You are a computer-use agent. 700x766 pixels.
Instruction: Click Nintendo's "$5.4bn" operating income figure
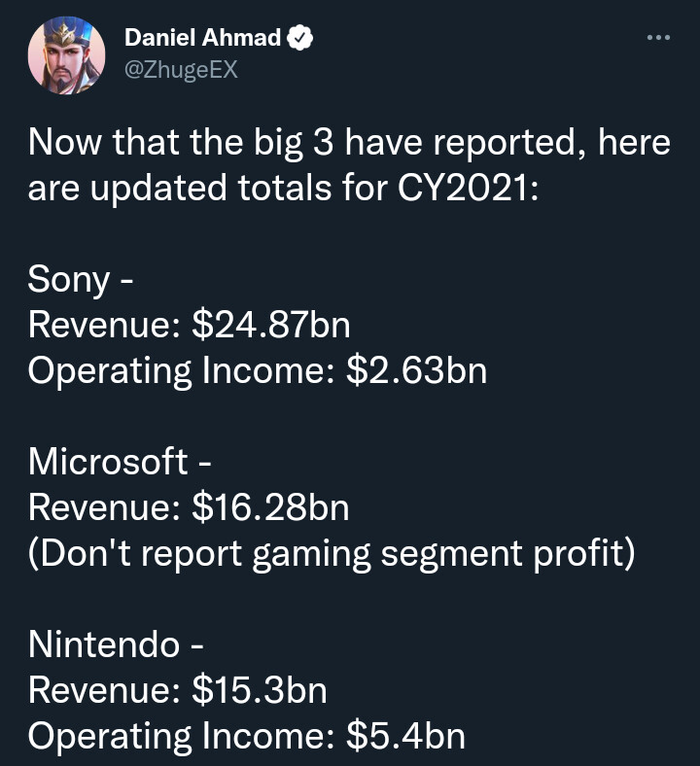tap(405, 735)
